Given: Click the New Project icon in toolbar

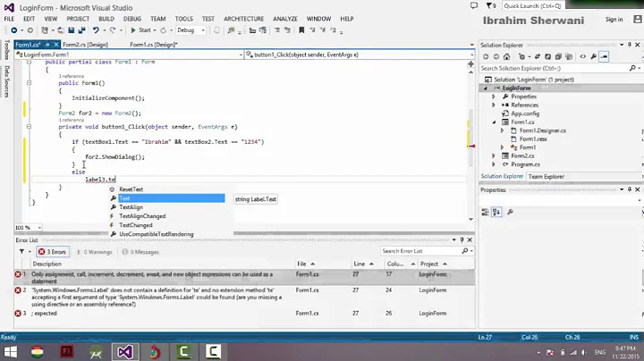Looking at the screenshot, I should point(45,30).
